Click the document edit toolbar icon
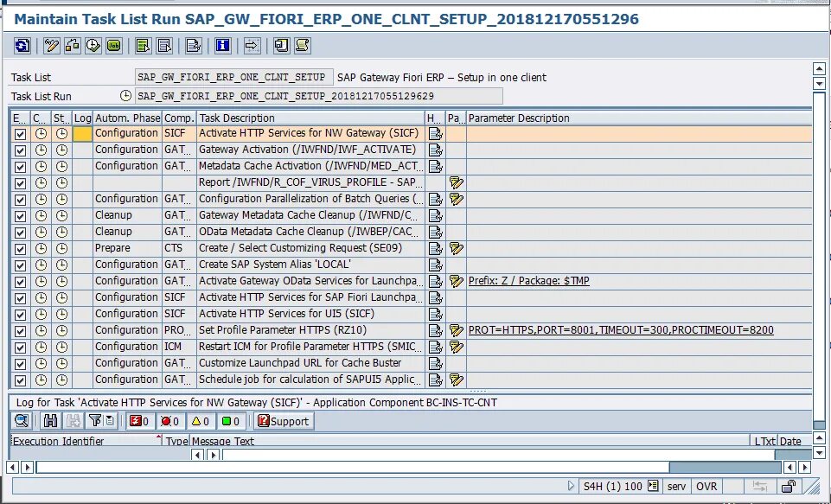Screen dimensions: 831x504 point(194,46)
